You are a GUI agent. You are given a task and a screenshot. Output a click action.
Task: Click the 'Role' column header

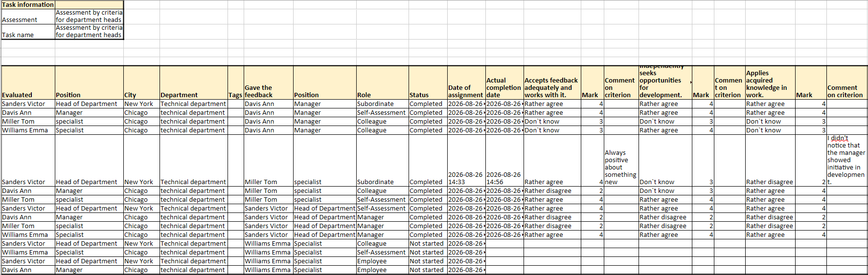(x=383, y=83)
